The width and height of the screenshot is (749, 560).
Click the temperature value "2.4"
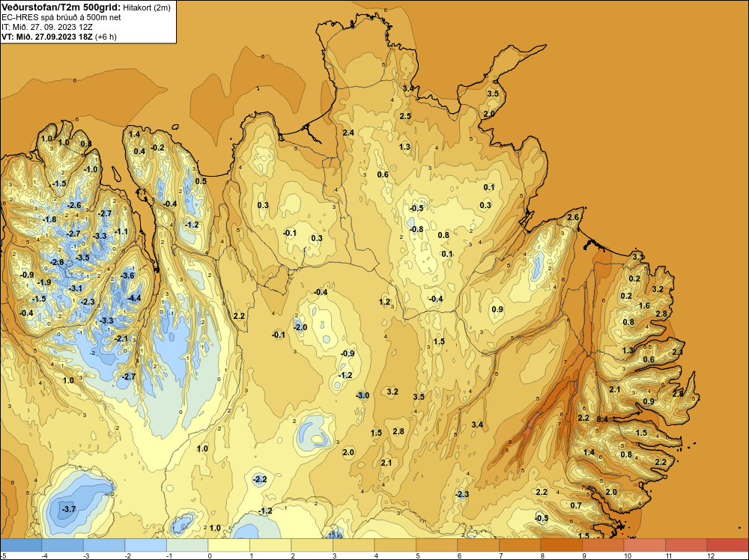348,133
